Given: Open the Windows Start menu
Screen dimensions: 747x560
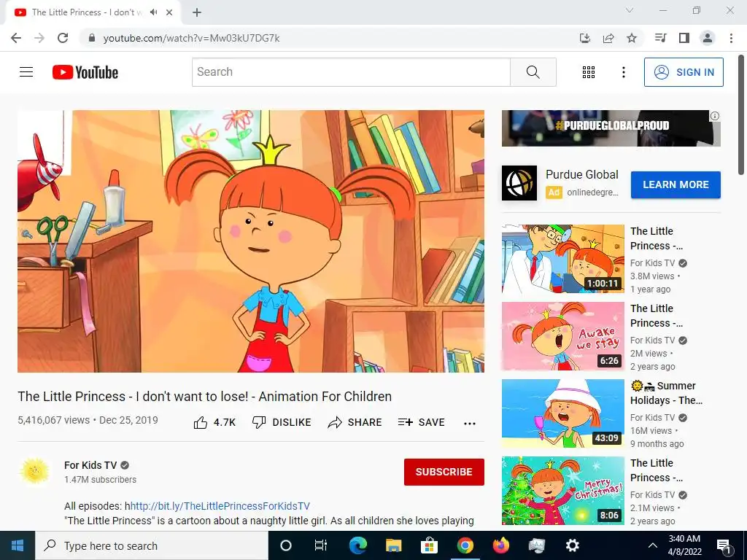Looking at the screenshot, I should pos(18,545).
